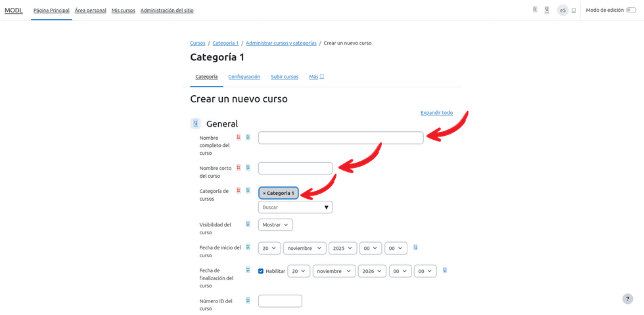Image resolution: width=644 pixels, height=315 pixels.
Task: Uncheck the Habilitar end date checkbox
Action: 261,271
